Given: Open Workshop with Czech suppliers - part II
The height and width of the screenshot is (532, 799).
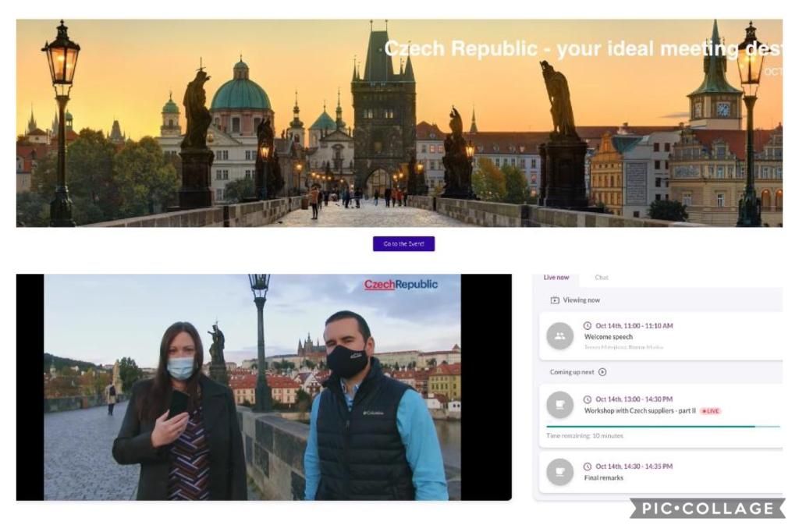Looking at the screenshot, I should pos(639,411).
